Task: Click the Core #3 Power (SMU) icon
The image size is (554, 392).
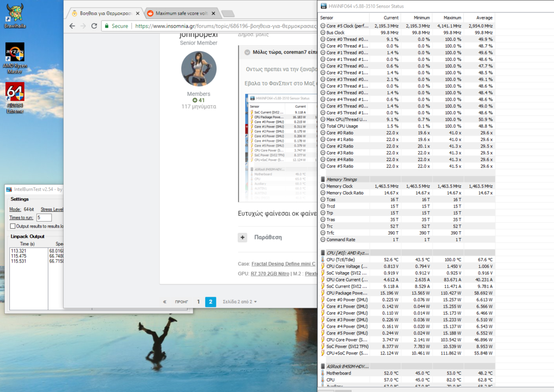Action: coord(323,320)
